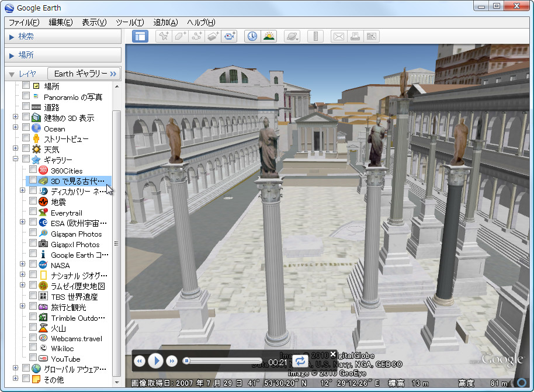The height and width of the screenshot is (392, 534).
Task: Click the volcano (火山) layer icon
Action: pyautogui.click(x=43, y=328)
